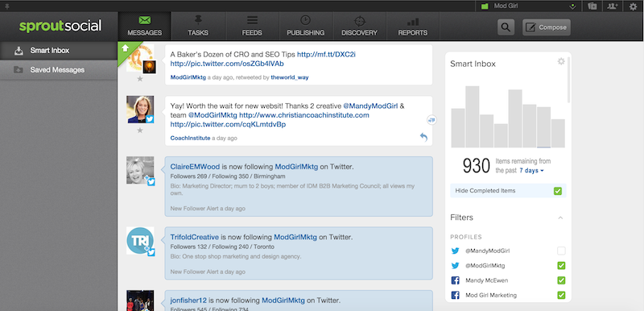
Task: Select Smart Inbox in the sidebar
Action: pos(58,51)
